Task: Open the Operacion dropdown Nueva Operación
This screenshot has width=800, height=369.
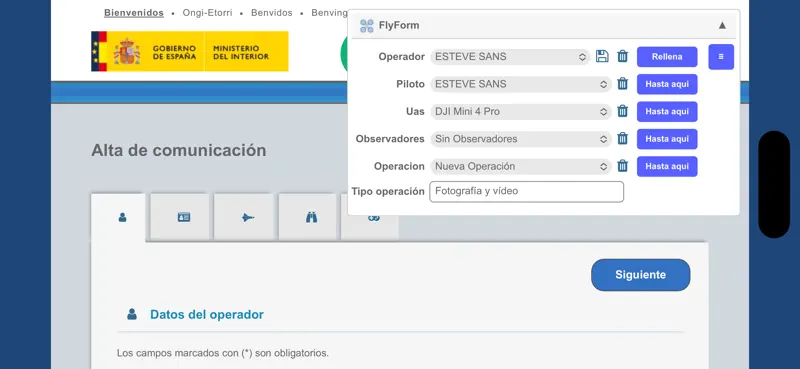Action: [520, 166]
